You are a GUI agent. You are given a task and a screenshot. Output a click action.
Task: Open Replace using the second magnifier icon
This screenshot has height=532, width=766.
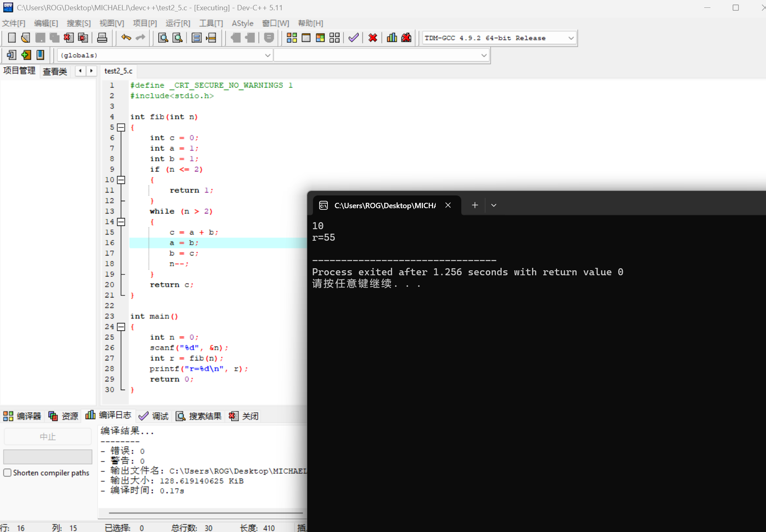pos(177,38)
